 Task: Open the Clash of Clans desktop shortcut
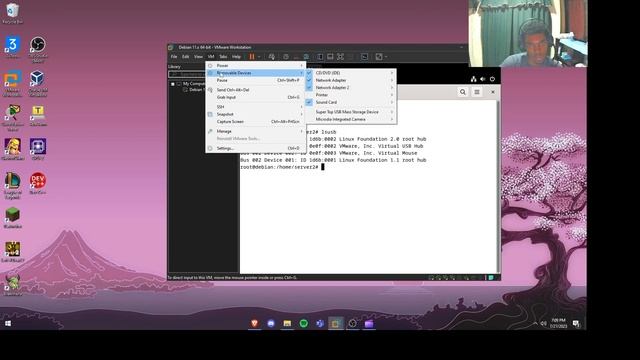12,149
